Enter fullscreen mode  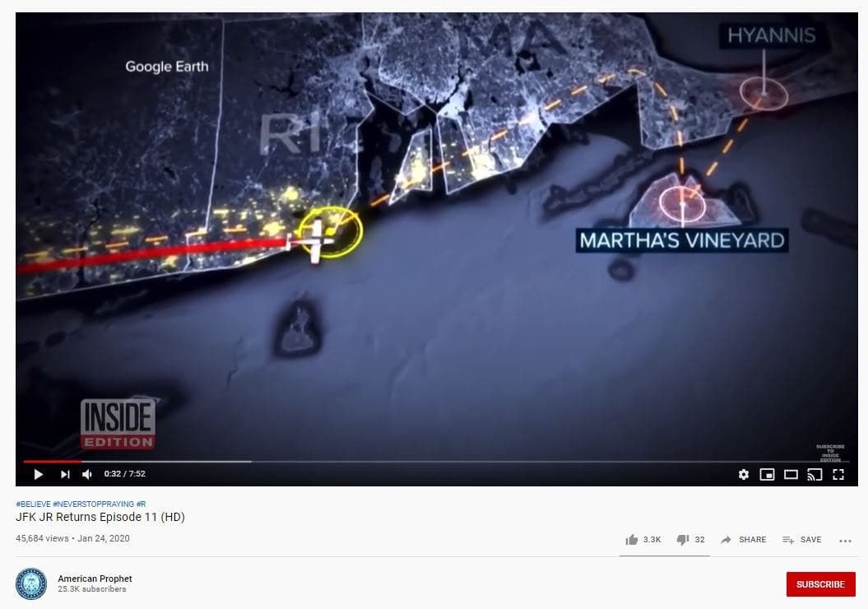[838, 475]
